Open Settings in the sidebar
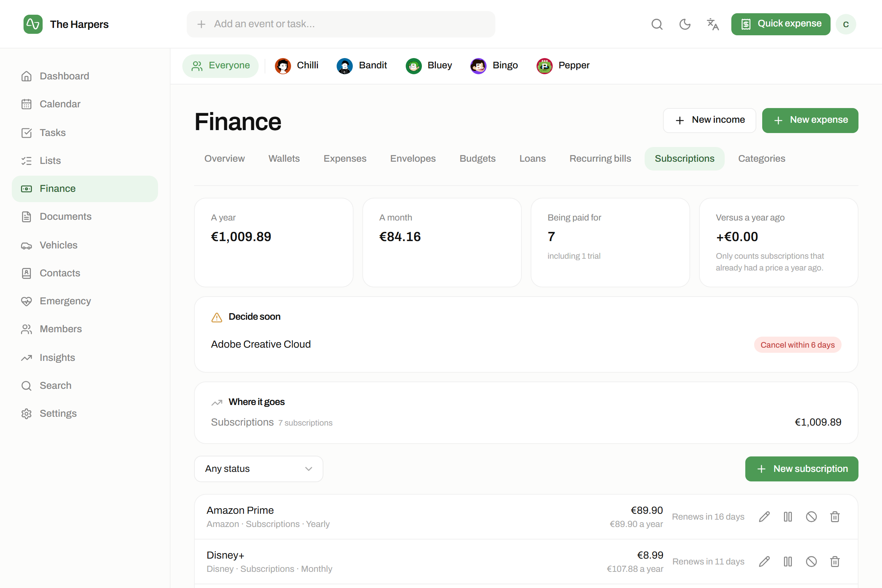This screenshot has width=882, height=588. pos(85,413)
